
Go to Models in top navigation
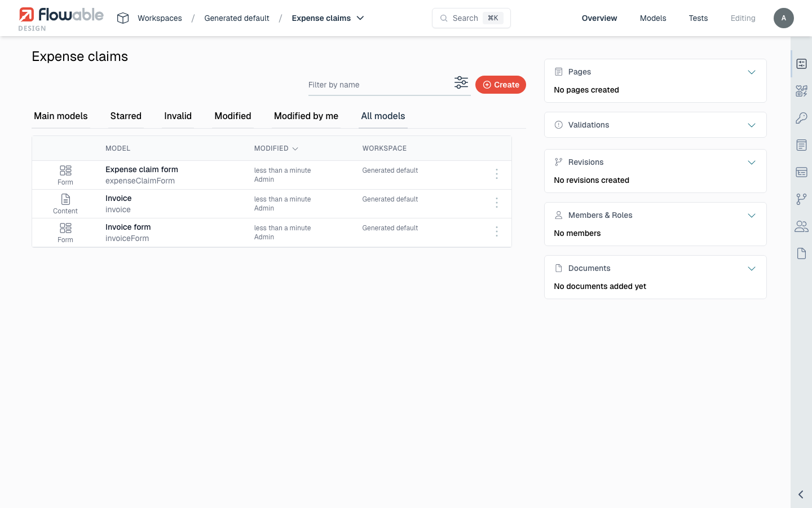click(653, 18)
